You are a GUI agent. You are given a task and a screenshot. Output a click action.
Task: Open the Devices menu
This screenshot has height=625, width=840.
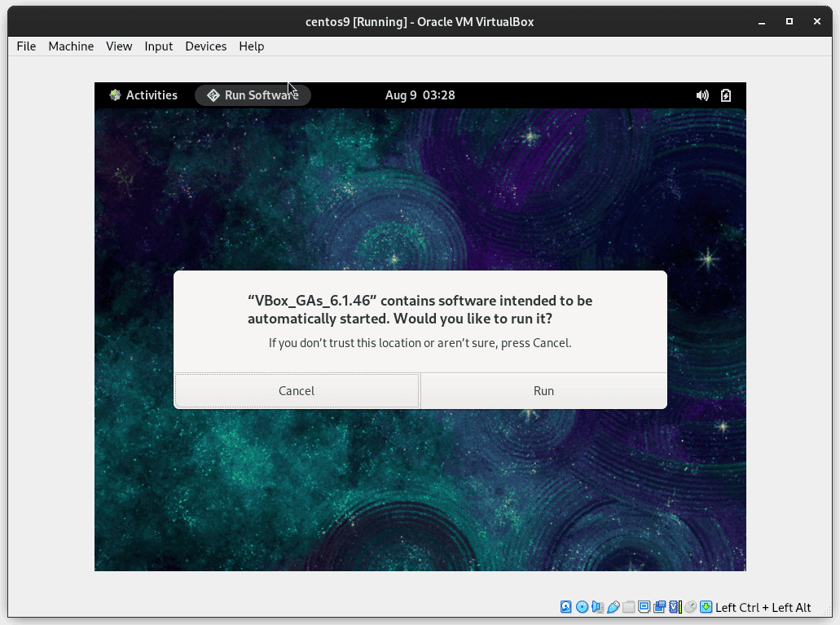tap(205, 46)
